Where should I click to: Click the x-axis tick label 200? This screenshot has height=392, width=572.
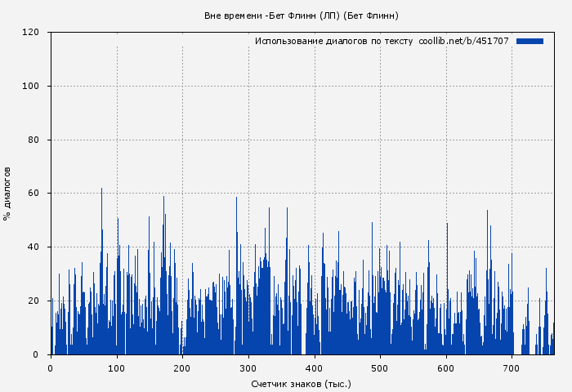(182, 367)
